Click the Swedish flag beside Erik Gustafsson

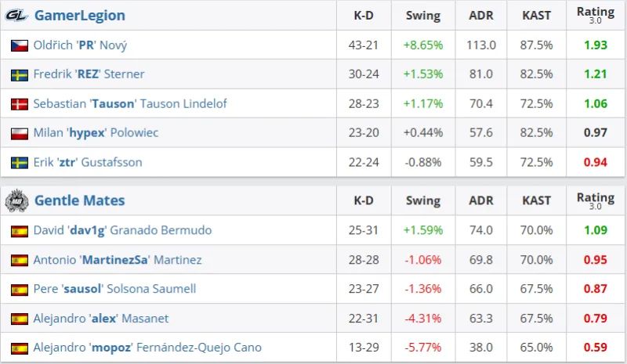(x=20, y=163)
